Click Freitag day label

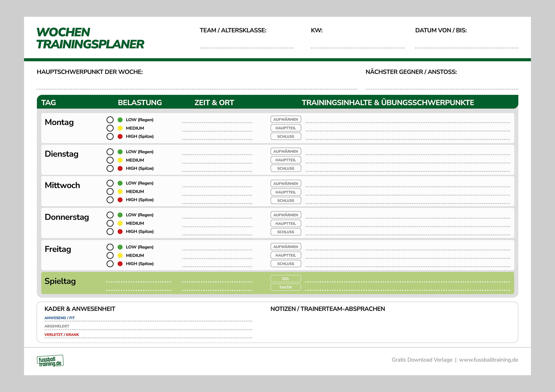[x=58, y=249]
